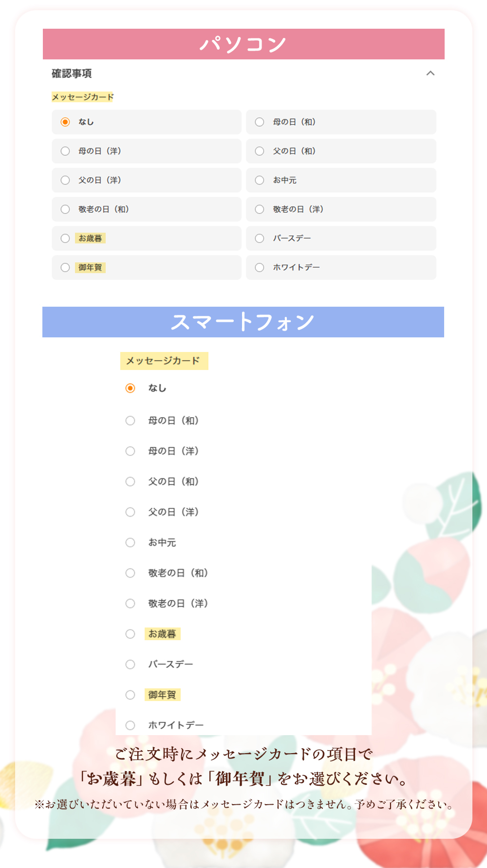This screenshot has width=487, height=868.
Task: Pick お中元 in PC section
Action: pyautogui.click(x=260, y=180)
